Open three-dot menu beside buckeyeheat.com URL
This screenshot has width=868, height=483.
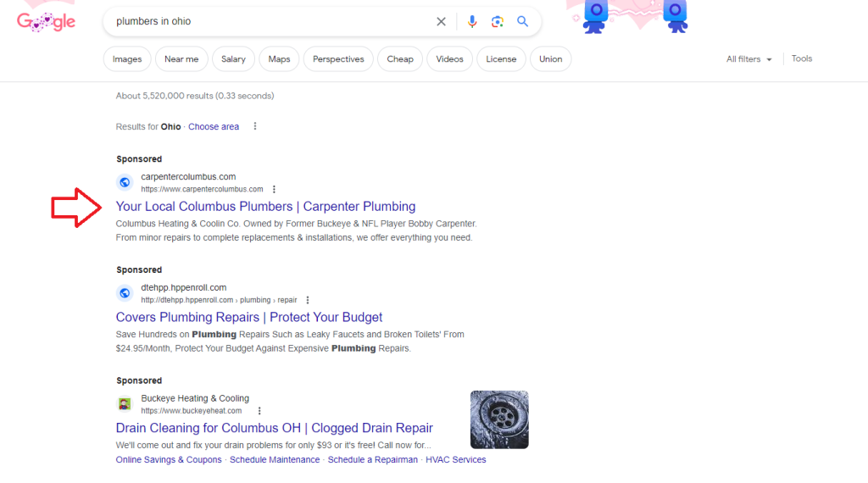253,411
